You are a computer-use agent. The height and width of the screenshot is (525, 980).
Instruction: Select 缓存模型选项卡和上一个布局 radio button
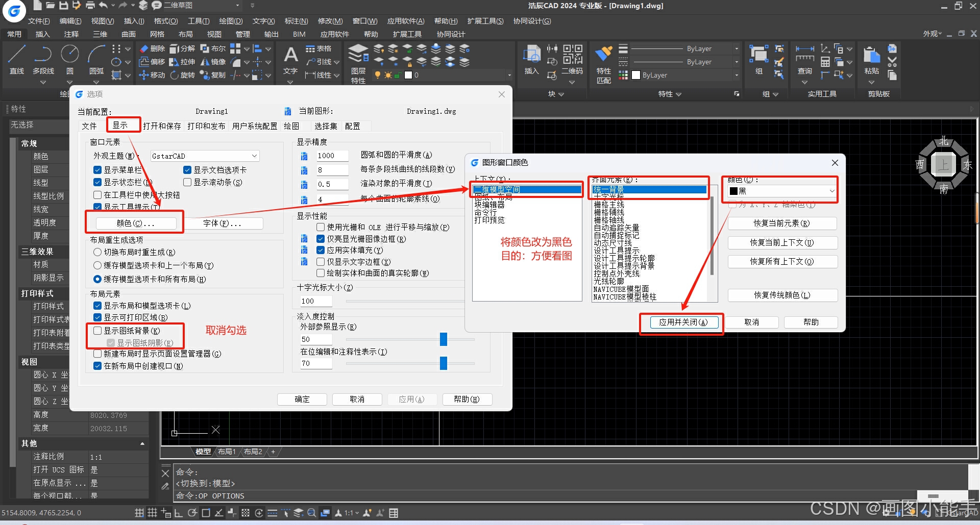click(97, 265)
